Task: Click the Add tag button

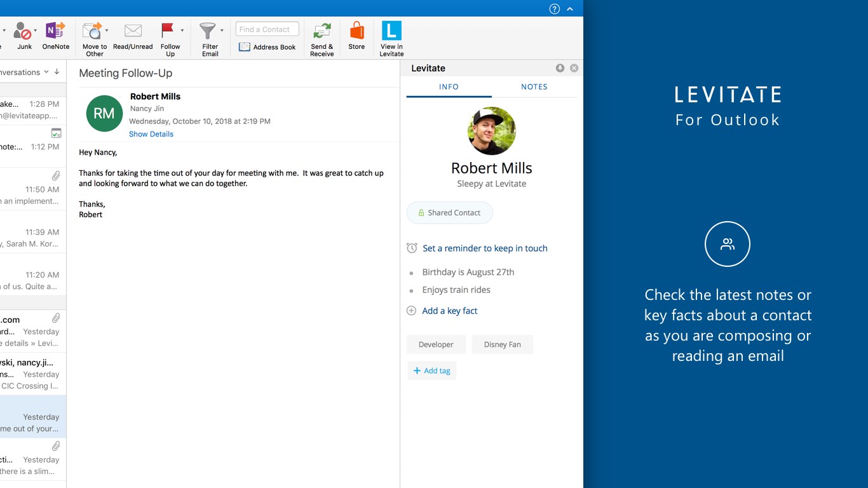Action: [432, 371]
